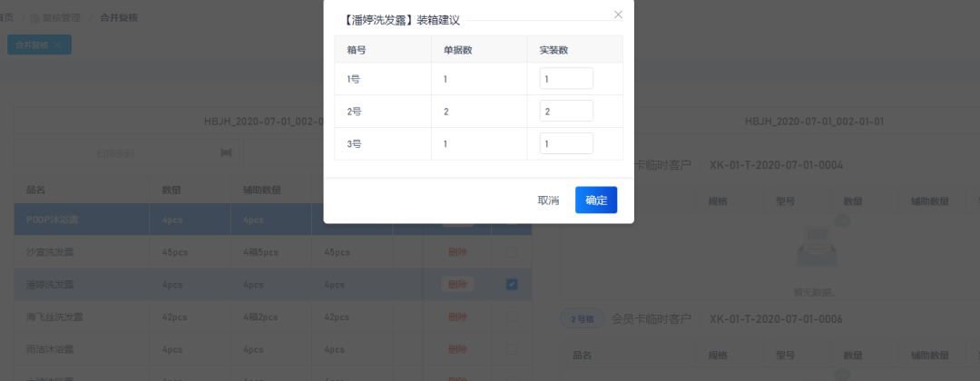Click the 2号箱 tag label
The height and width of the screenshot is (381, 980).
pyautogui.click(x=582, y=319)
